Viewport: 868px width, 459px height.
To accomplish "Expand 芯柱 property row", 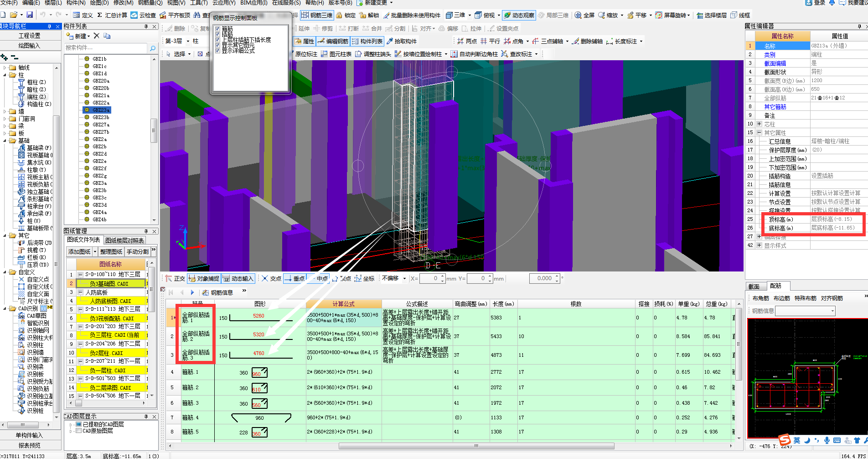I will pyautogui.click(x=759, y=124).
